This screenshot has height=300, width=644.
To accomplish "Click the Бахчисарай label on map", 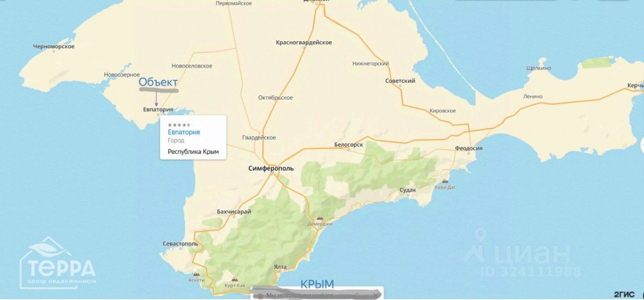I will pyautogui.click(x=234, y=212).
